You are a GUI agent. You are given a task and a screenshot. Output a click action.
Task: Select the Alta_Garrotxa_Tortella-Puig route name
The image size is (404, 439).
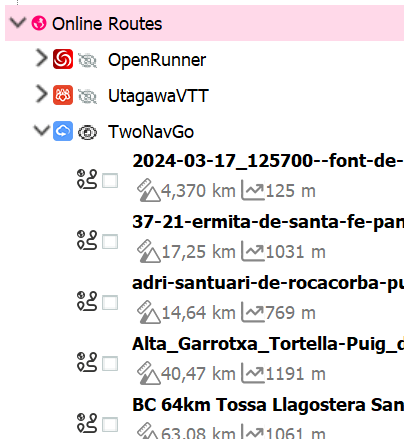coord(268,344)
